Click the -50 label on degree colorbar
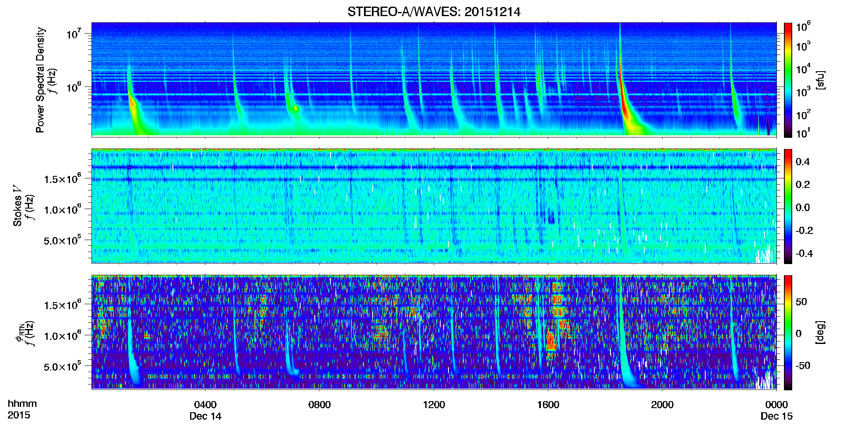This screenshot has height=447, width=868. (x=803, y=366)
